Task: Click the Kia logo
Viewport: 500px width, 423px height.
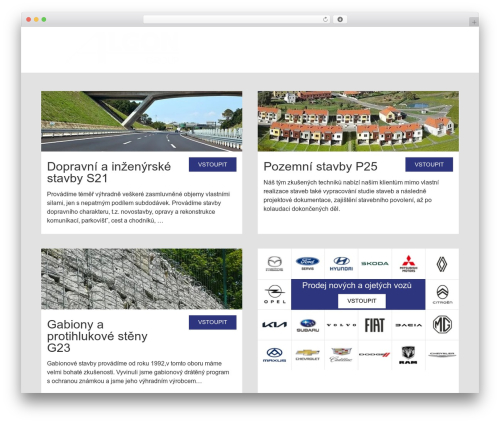Action: (x=274, y=325)
